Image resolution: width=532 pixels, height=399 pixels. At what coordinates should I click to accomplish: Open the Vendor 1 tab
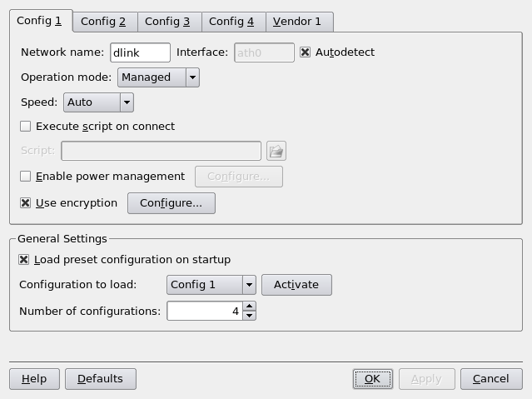tap(296, 22)
